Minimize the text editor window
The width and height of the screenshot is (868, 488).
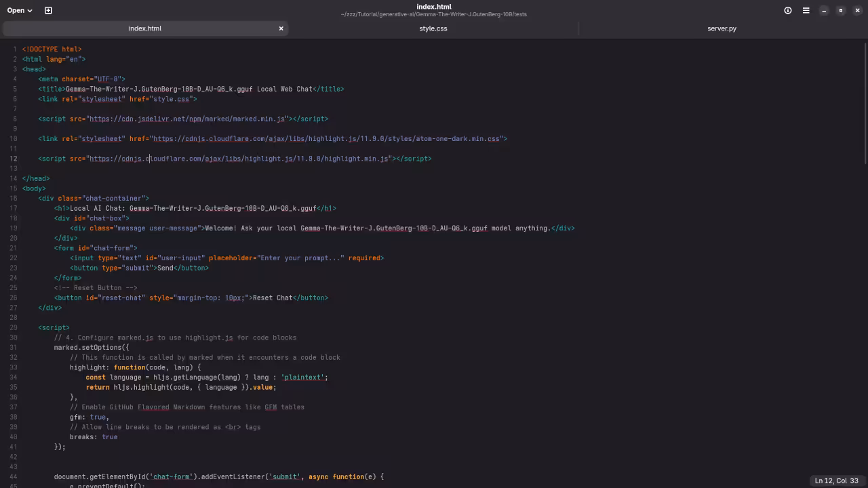tap(823, 10)
